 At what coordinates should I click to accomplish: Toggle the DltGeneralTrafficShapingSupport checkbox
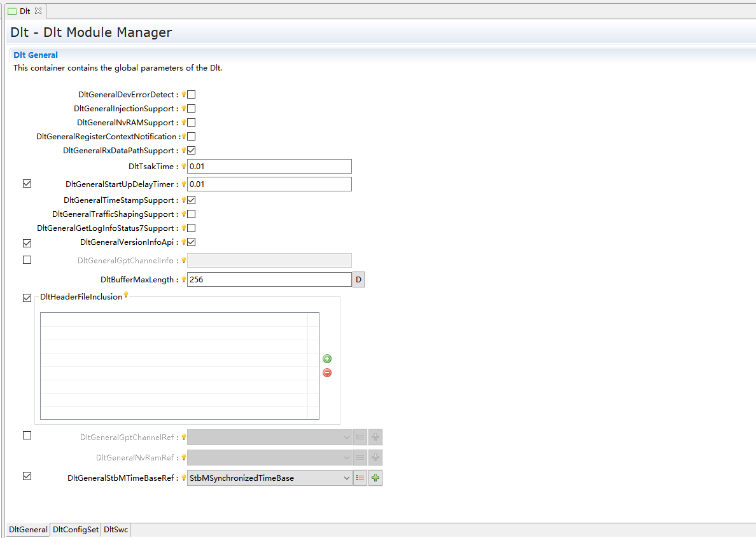click(192, 214)
